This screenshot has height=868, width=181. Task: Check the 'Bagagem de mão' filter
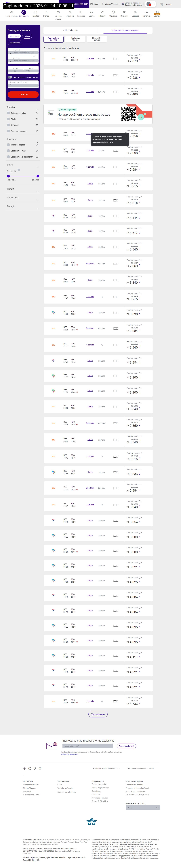coord(8,151)
